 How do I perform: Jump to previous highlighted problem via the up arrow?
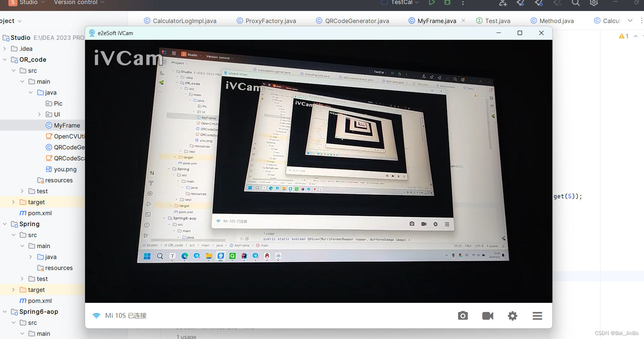tap(636, 36)
